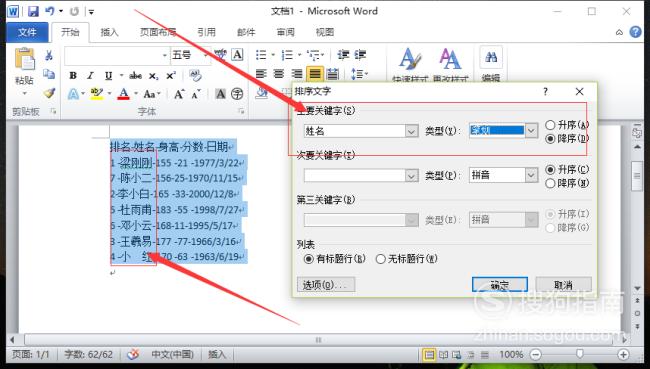Select secondary key ascending radio 升序(C)
This screenshot has width=650, height=369.
click(551, 170)
